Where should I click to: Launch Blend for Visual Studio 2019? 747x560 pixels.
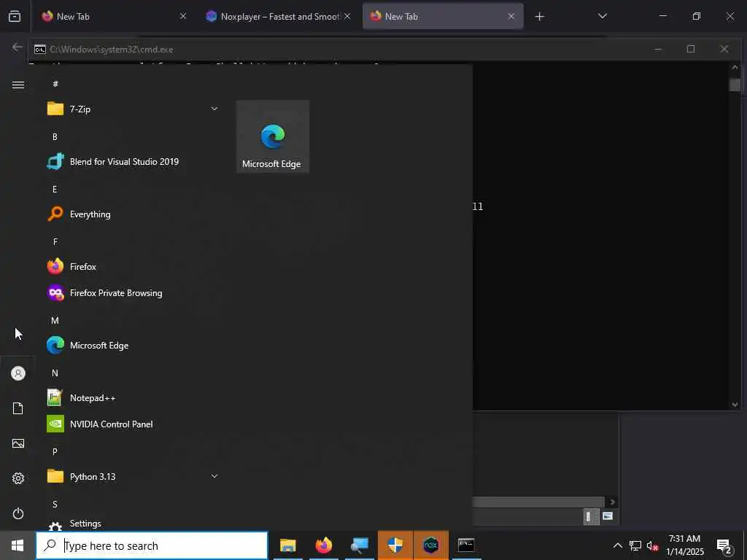pos(133,161)
